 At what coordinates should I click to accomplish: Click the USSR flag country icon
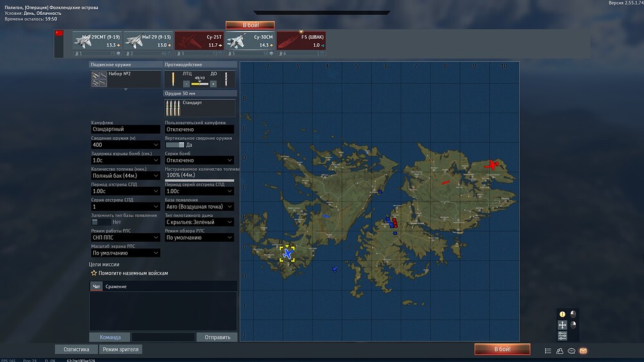pos(59,33)
